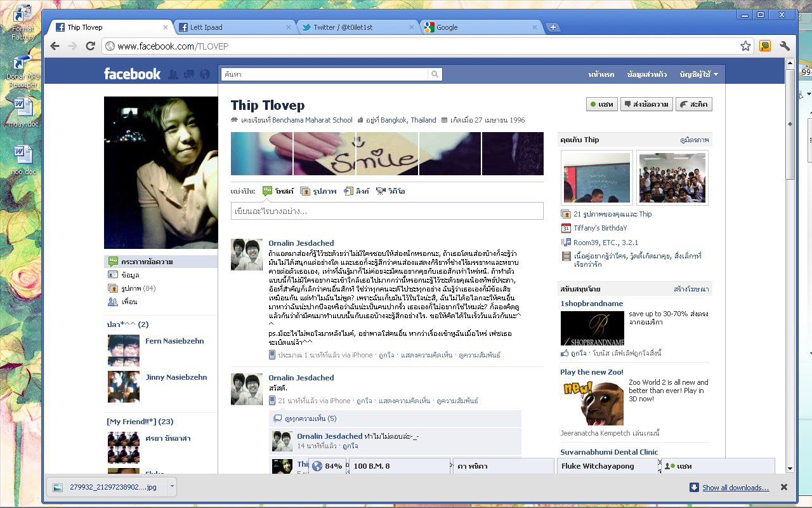Open ข้อมูลส่วนตัว profile link
Screen dimensions: 812x508
646,74
